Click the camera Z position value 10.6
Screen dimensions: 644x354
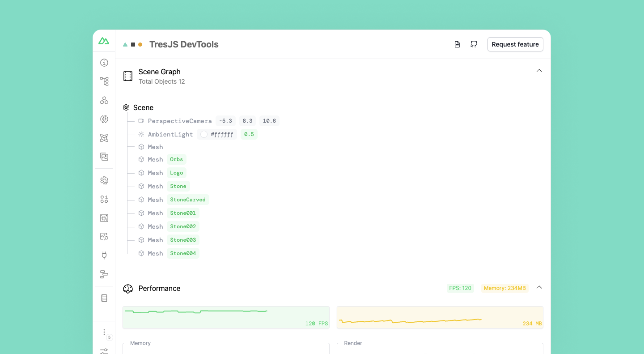pyautogui.click(x=269, y=121)
